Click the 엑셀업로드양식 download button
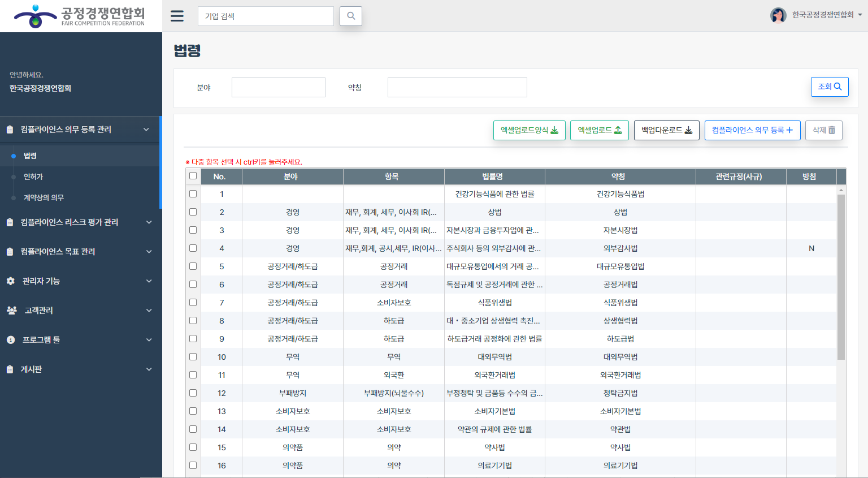The width and height of the screenshot is (868, 478). point(530,130)
